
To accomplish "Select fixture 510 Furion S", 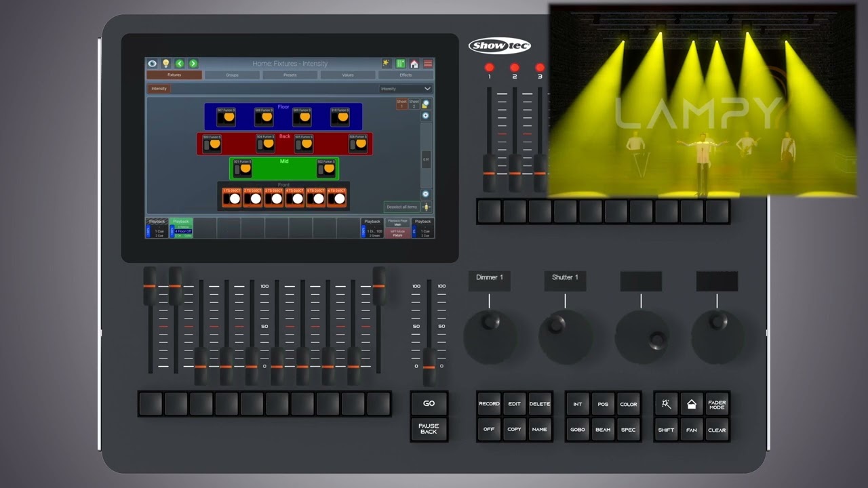I will point(340,117).
